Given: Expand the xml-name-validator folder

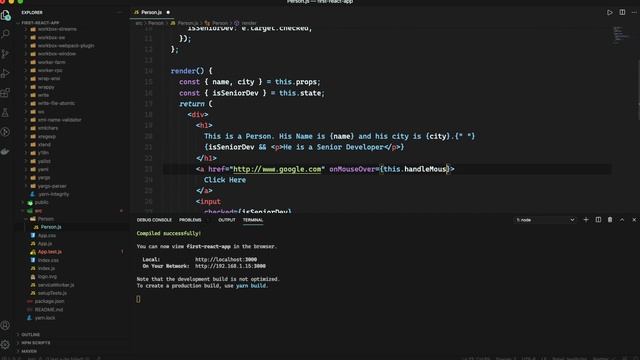Looking at the screenshot, I should (x=59, y=120).
